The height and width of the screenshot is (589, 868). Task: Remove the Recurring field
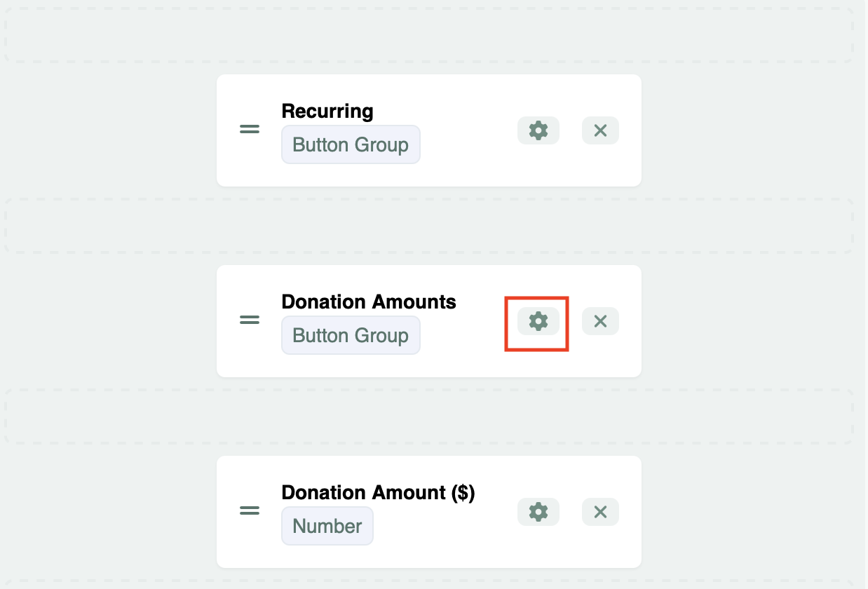coord(600,130)
